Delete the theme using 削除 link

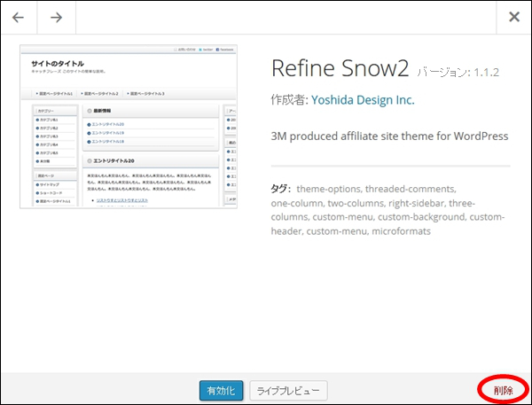click(504, 391)
